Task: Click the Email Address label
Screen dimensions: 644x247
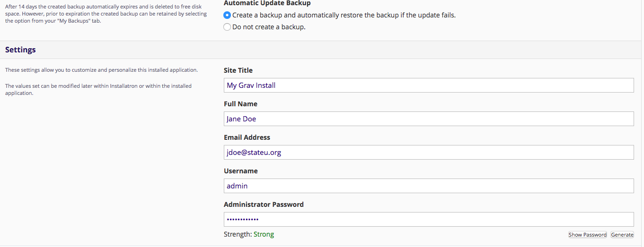Action: (x=247, y=137)
